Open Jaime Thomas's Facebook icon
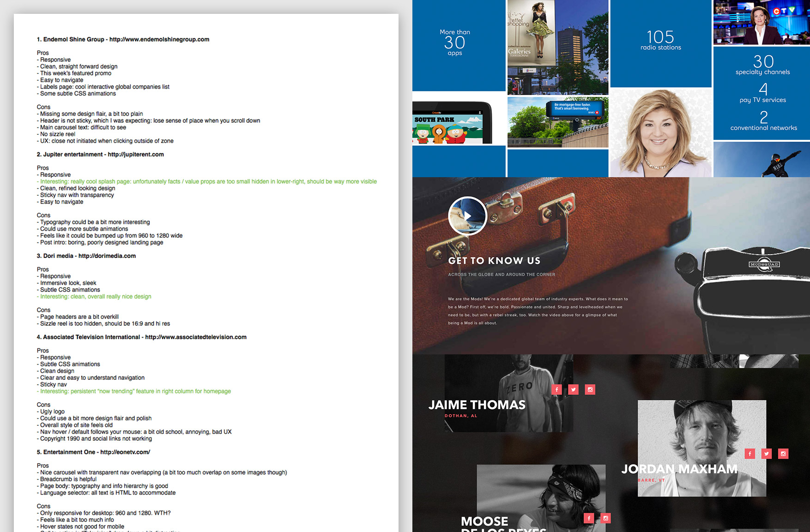810x532 pixels. coord(557,389)
